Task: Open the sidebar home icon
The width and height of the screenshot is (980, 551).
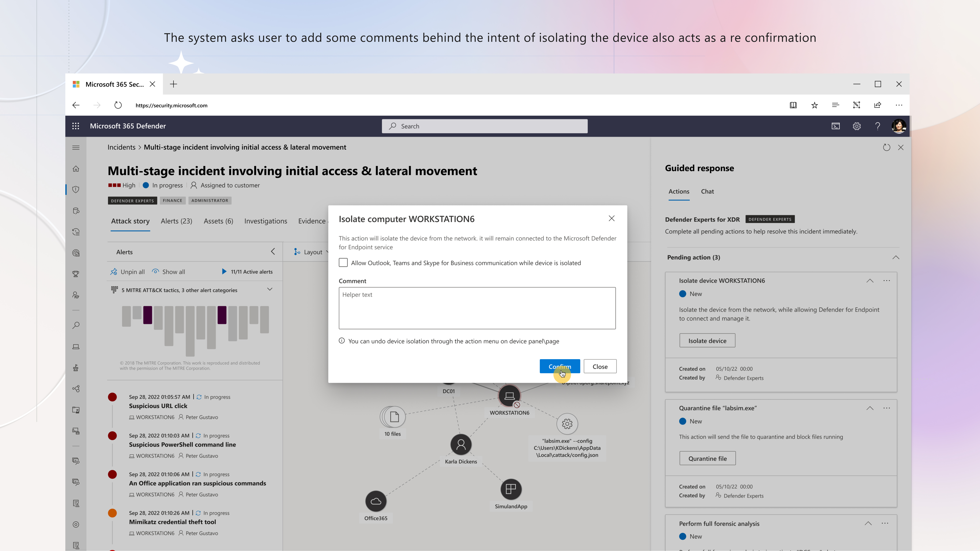Action: (x=76, y=169)
